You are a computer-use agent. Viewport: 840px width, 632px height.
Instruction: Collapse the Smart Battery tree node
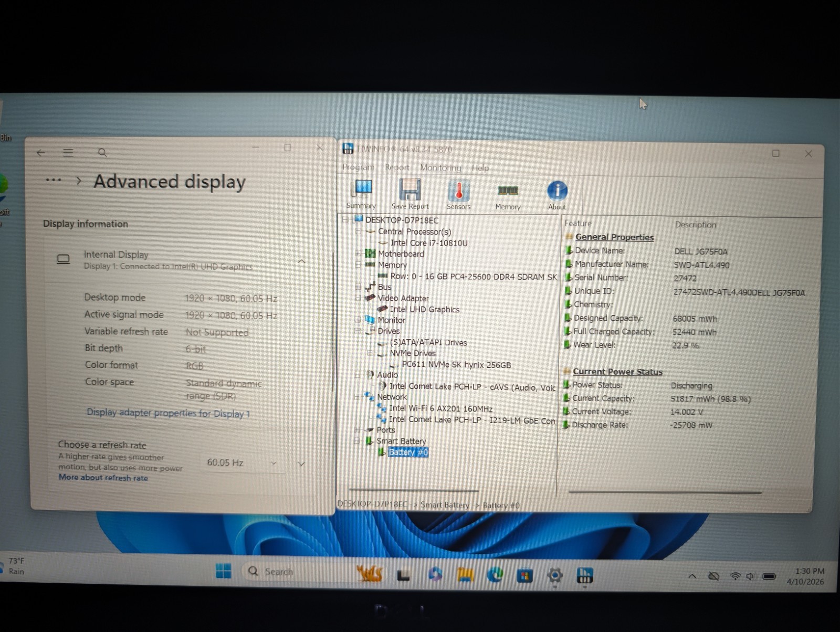point(357,441)
